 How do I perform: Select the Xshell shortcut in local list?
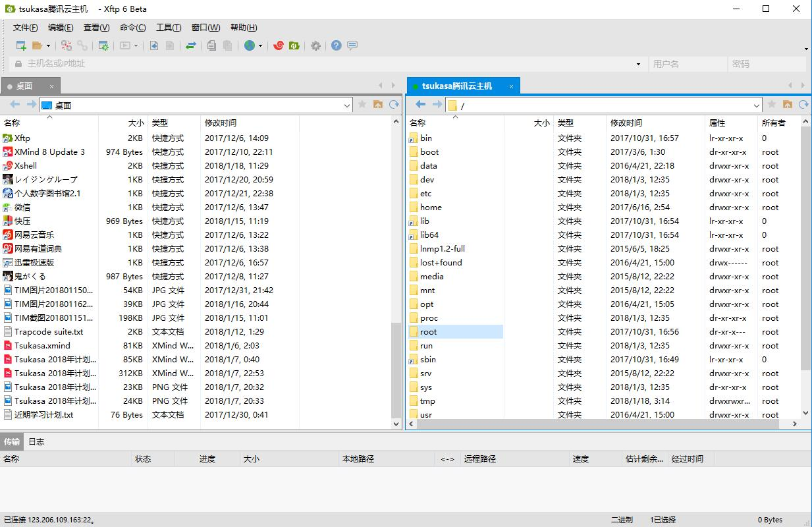[x=26, y=166]
